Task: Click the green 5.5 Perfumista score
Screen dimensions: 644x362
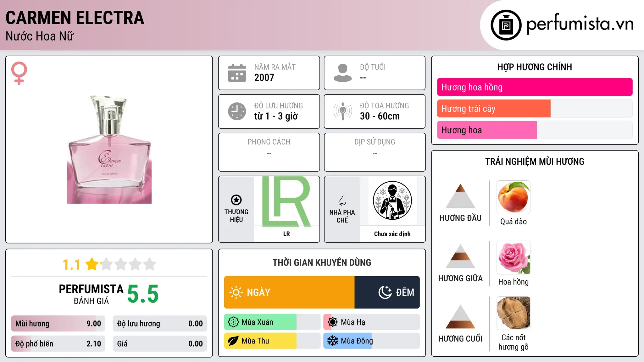Action: tap(143, 294)
